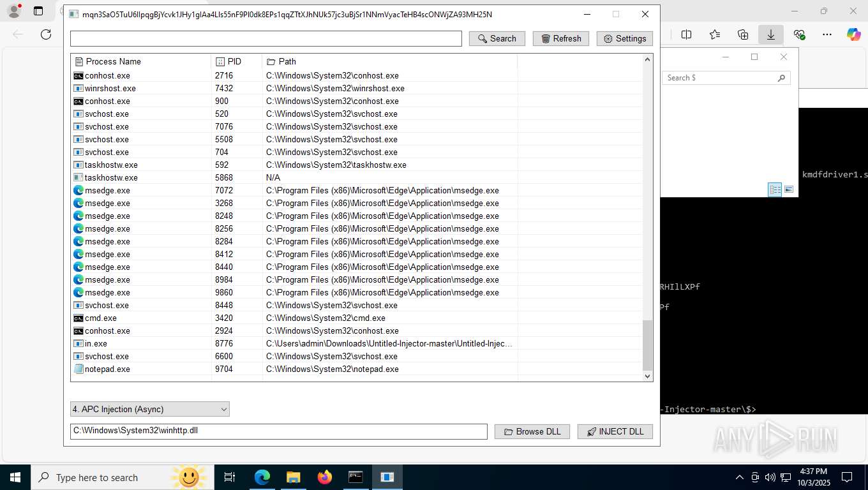The height and width of the screenshot is (490, 868).
Task: Switch downloads panel to details view icon
Action: tap(775, 189)
